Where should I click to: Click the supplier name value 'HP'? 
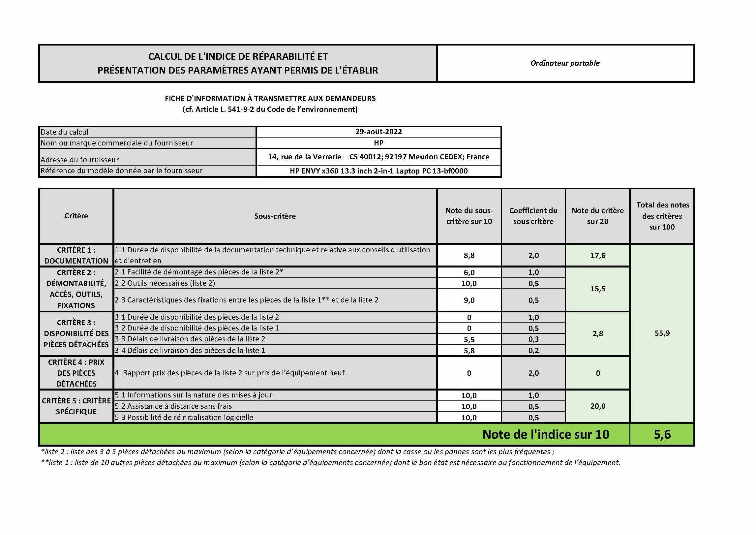[x=378, y=143]
